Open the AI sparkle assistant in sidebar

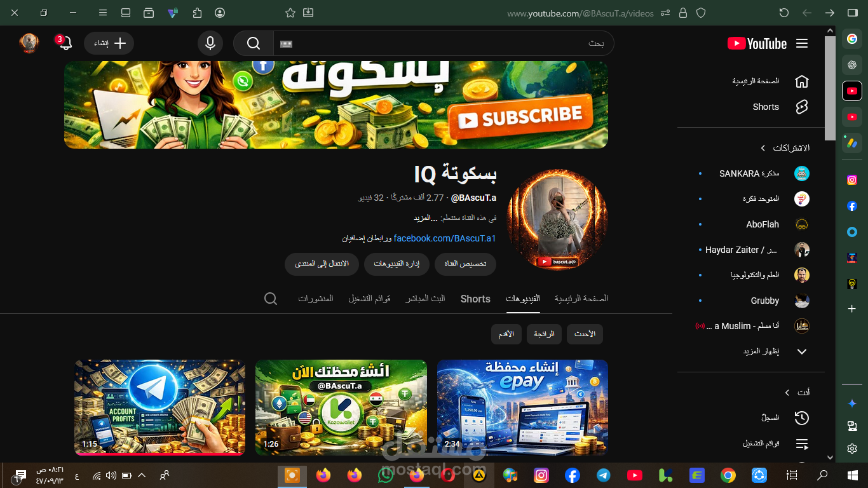pos(852,403)
